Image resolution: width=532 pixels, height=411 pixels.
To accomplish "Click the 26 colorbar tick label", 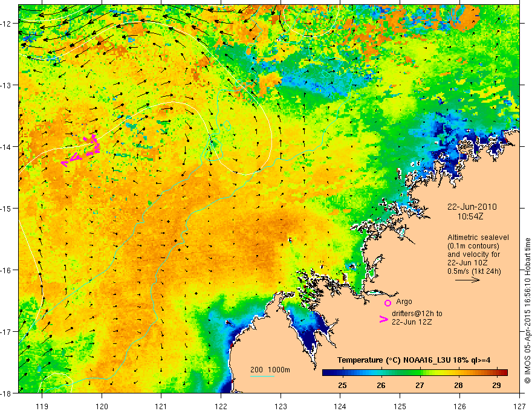I will [381, 385].
